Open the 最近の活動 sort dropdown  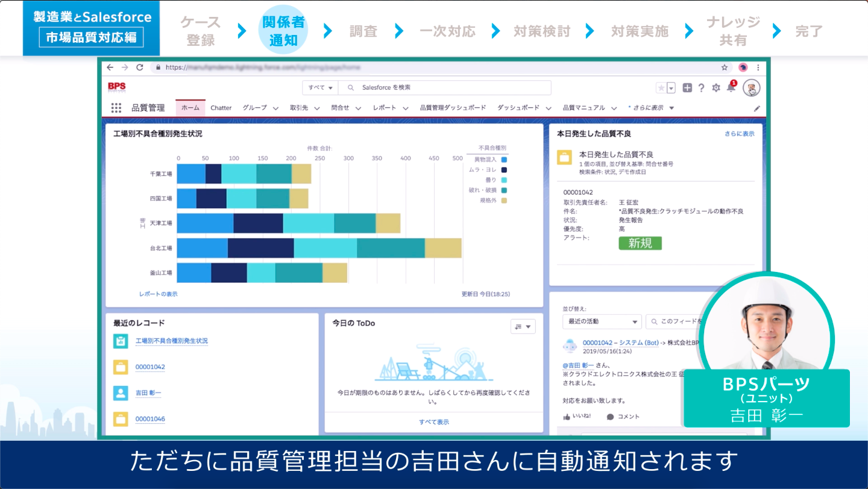click(602, 321)
